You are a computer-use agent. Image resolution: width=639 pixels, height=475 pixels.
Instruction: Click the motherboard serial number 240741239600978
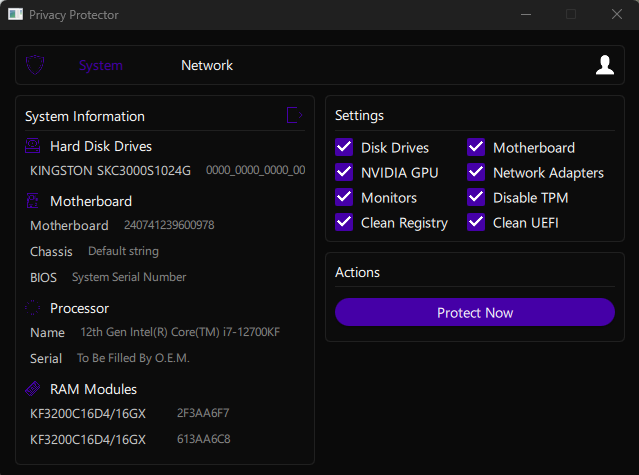[x=168, y=225]
